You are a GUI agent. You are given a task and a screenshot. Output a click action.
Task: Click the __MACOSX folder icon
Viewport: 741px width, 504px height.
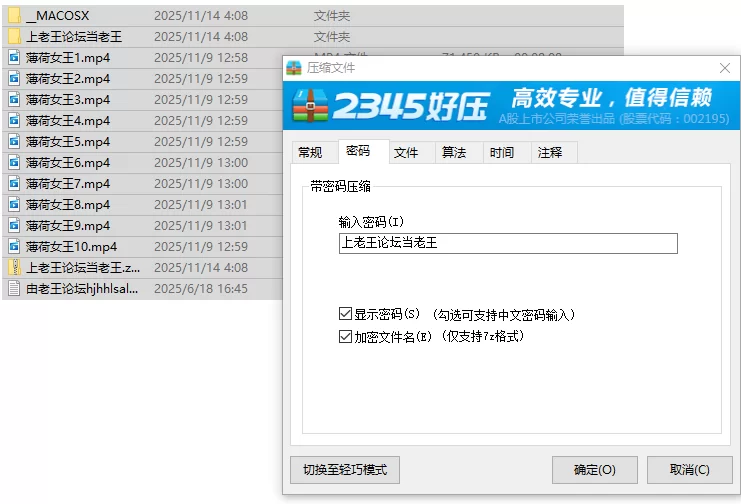[14, 16]
